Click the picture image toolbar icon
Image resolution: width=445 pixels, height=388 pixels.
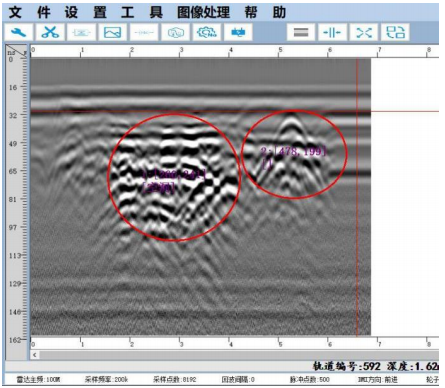coord(112,32)
